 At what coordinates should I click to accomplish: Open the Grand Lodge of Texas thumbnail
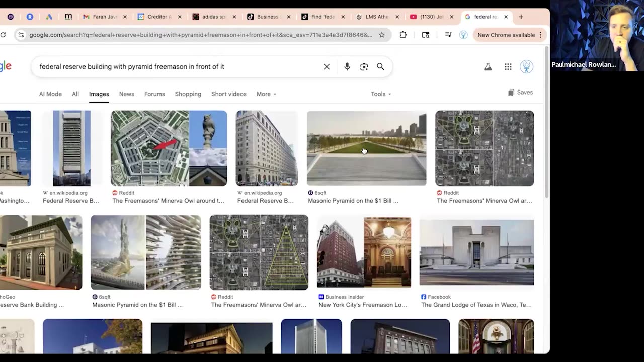(477, 252)
